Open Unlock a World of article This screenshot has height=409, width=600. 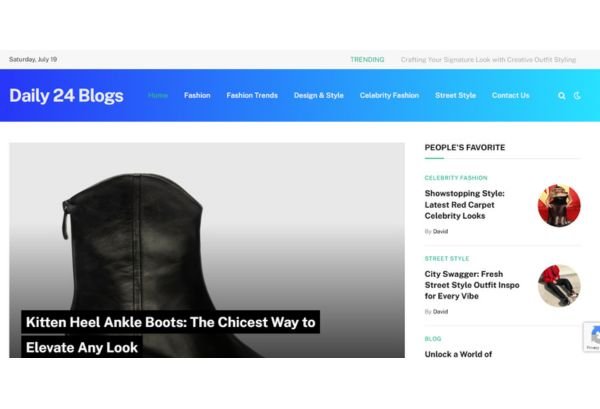coord(458,354)
